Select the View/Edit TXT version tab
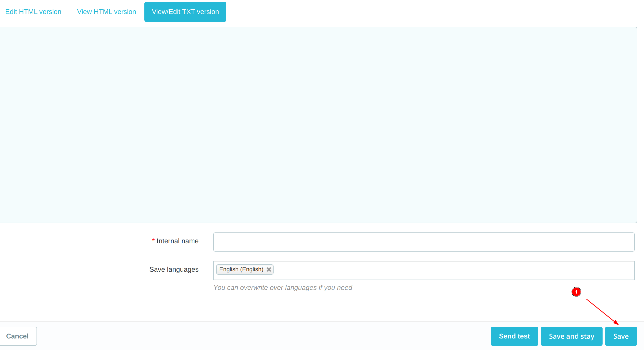Image resolution: width=644 pixels, height=350 pixels. [x=185, y=12]
